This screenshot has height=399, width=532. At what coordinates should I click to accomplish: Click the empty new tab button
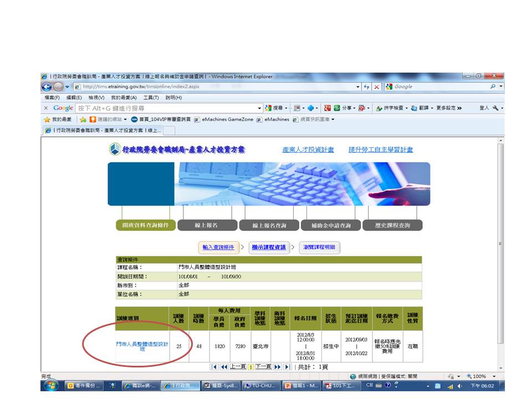(170, 130)
